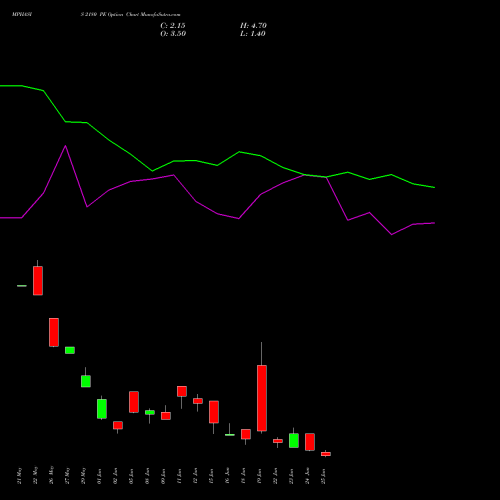Click the 'MPHASI' symbol label in the title

coord(22,15)
